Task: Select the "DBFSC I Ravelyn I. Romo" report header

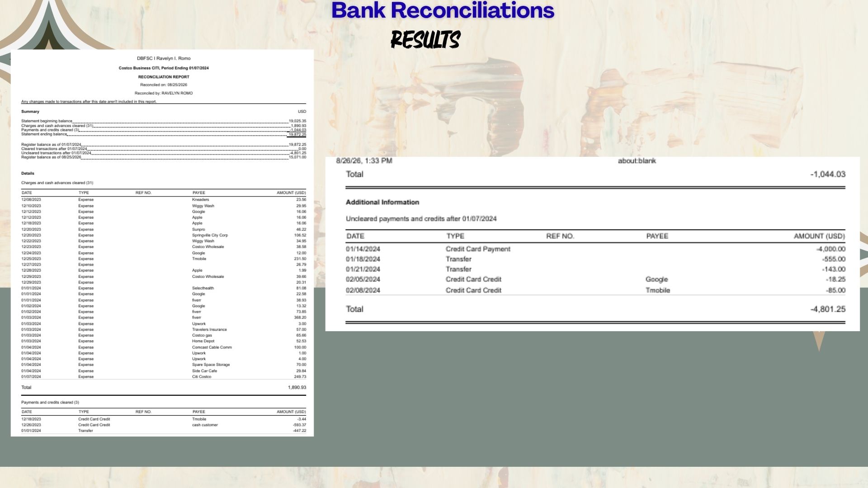Action: coord(164,58)
